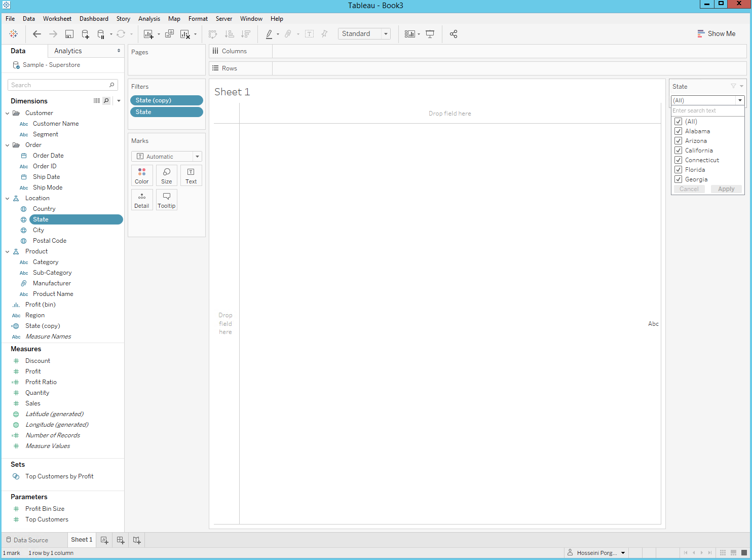The width and height of the screenshot is (752, 560).
Task: Switch to the Data Source tab
Action: click(x=27, y=540)
